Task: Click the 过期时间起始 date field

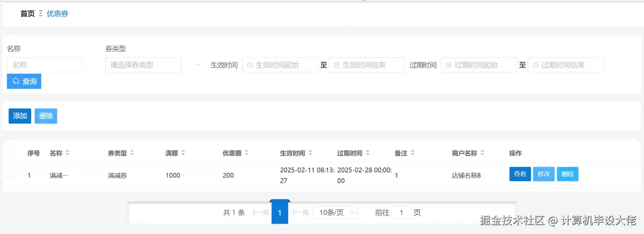Action: click(479, 65)
